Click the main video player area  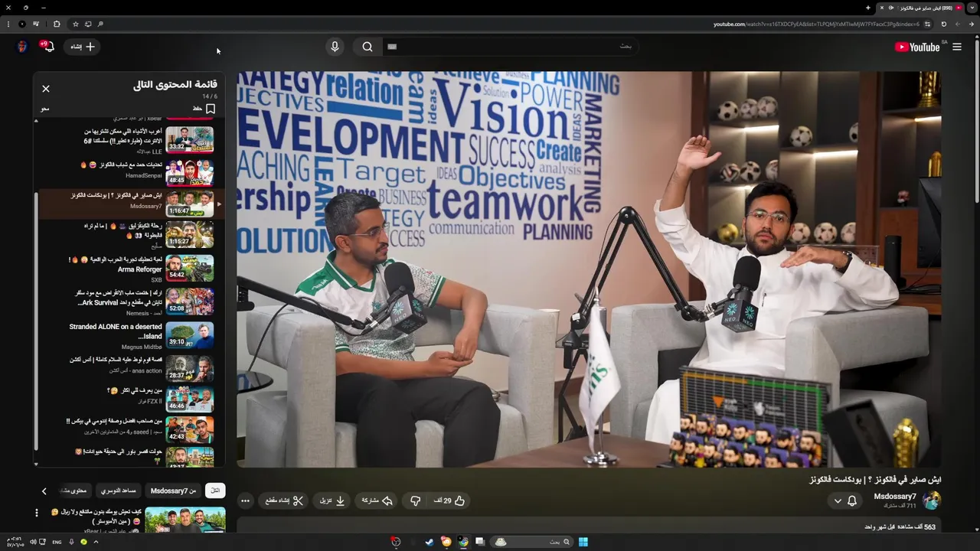tap(589, 269)
